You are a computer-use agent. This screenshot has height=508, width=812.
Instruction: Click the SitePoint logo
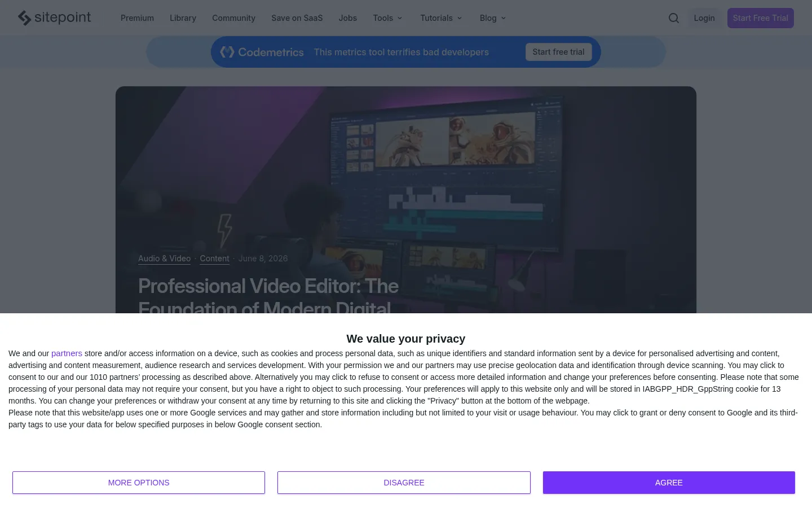pyautogui.click(x=54, y=18)
